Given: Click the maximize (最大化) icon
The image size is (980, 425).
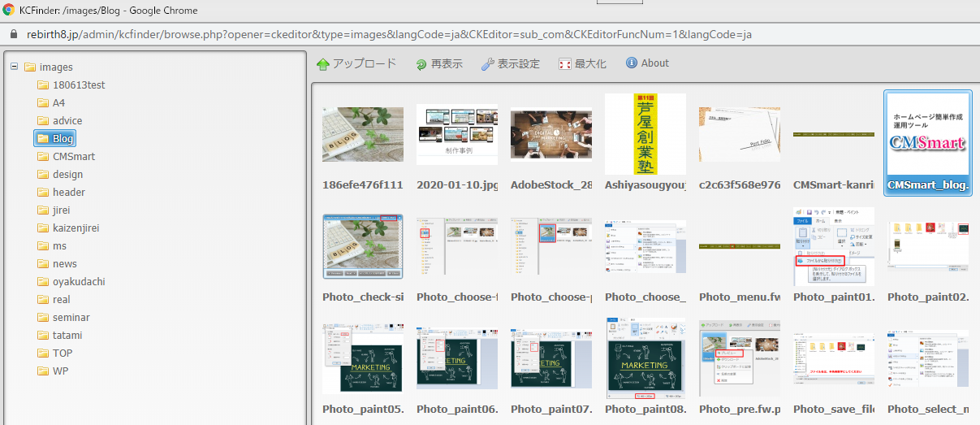Looking at the screenshot, I should pos(565,64).
